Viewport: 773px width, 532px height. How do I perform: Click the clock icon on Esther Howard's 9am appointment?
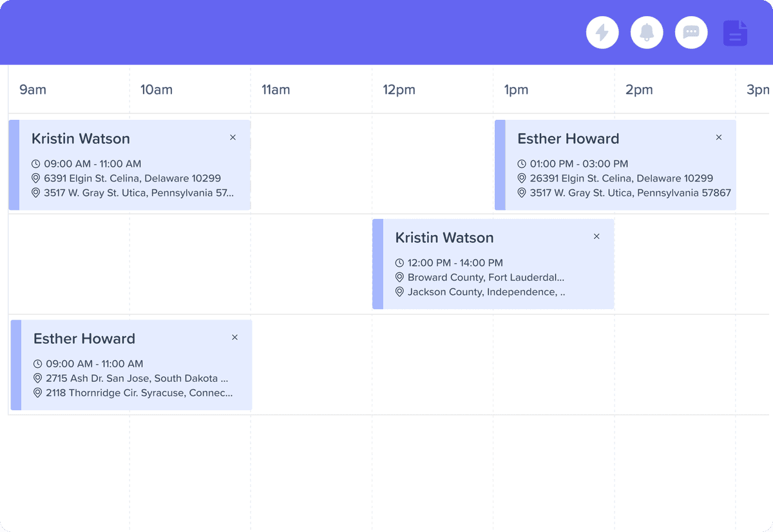[x=37, y=363]
